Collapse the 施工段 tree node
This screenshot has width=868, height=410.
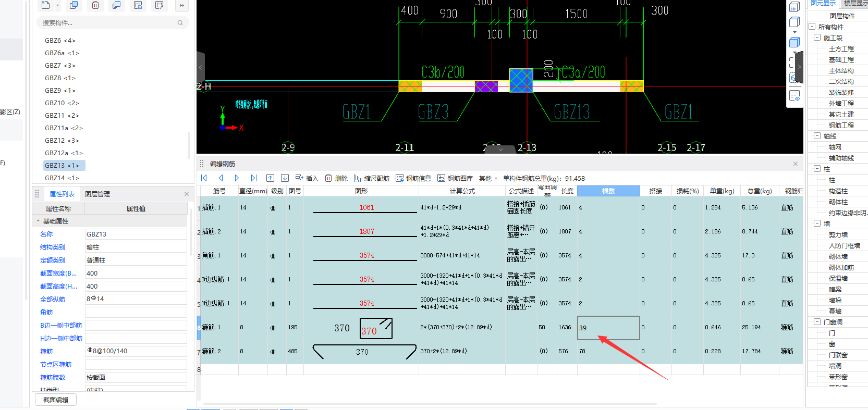coord(817,38)
